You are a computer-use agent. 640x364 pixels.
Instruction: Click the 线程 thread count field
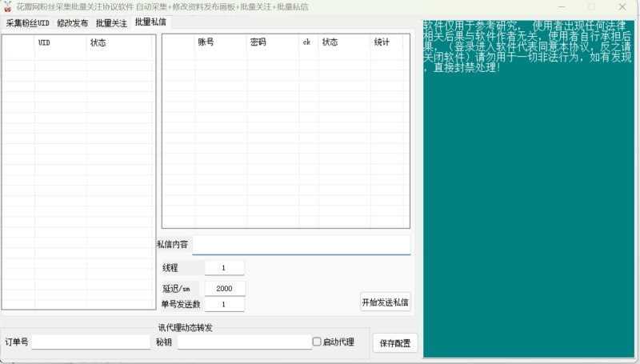224,268
